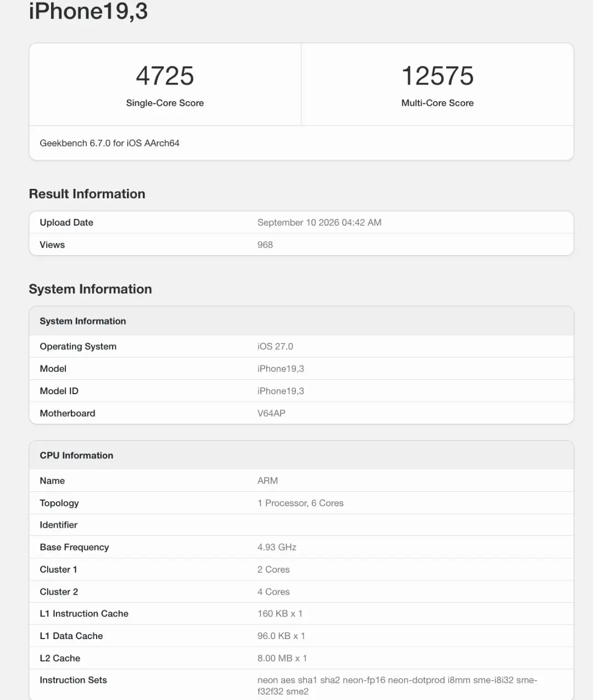This screenshot has width=593, height=700.
Task: Click the Model row label
Action: tap(53, 369)
